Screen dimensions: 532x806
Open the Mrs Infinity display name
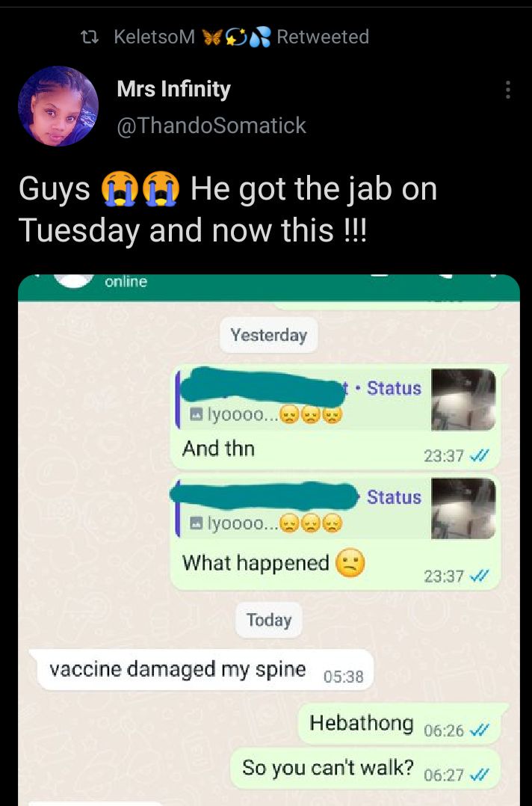(x=173, y=90)
